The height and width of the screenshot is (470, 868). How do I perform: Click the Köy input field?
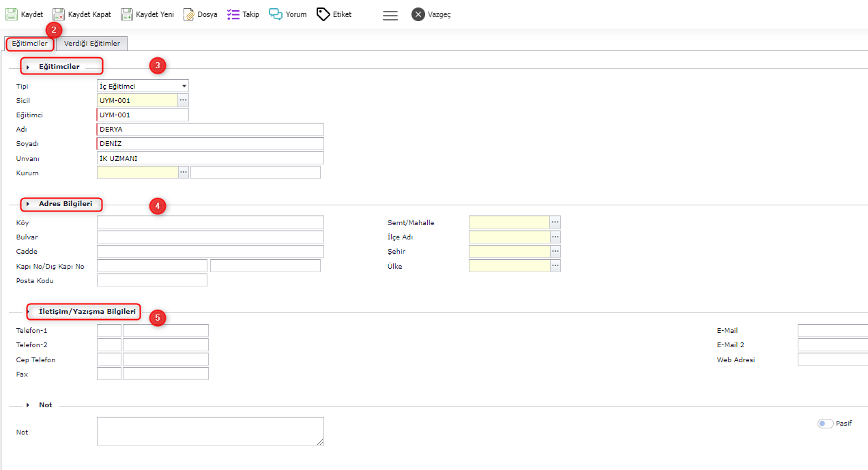210,222
